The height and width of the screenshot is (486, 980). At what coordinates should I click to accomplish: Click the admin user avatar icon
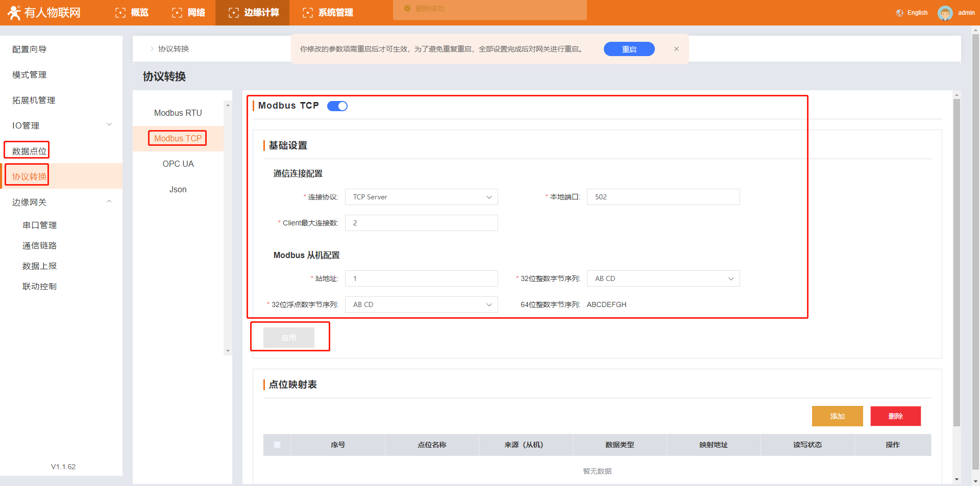(945, 13)
